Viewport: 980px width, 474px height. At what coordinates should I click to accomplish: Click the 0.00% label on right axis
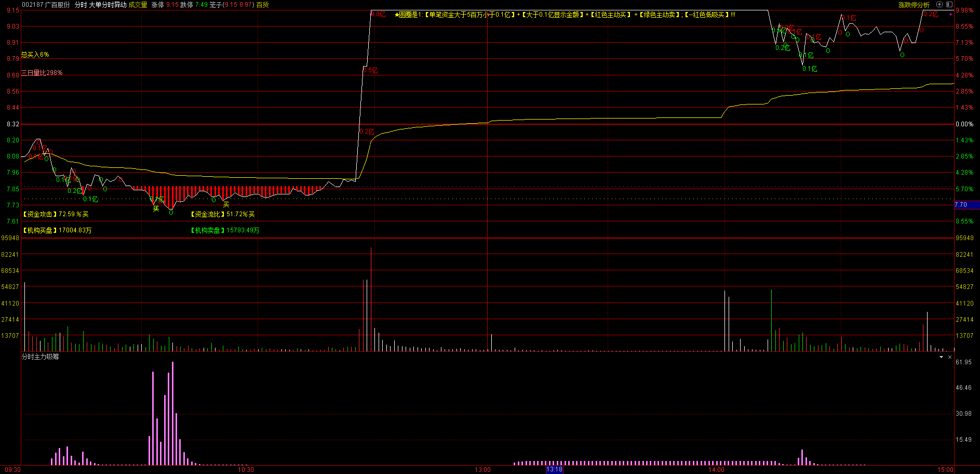pyautogui.click(x=965, y=124)
